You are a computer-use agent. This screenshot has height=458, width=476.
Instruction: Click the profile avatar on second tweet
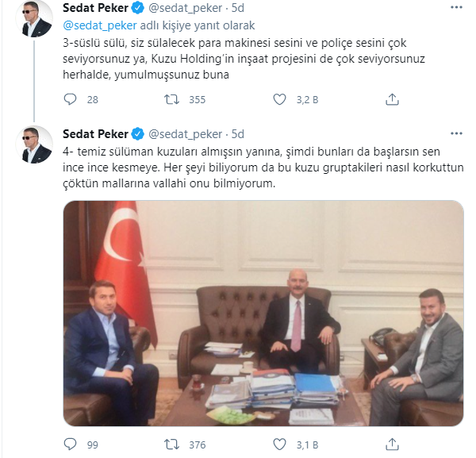[x=34, y=144]
